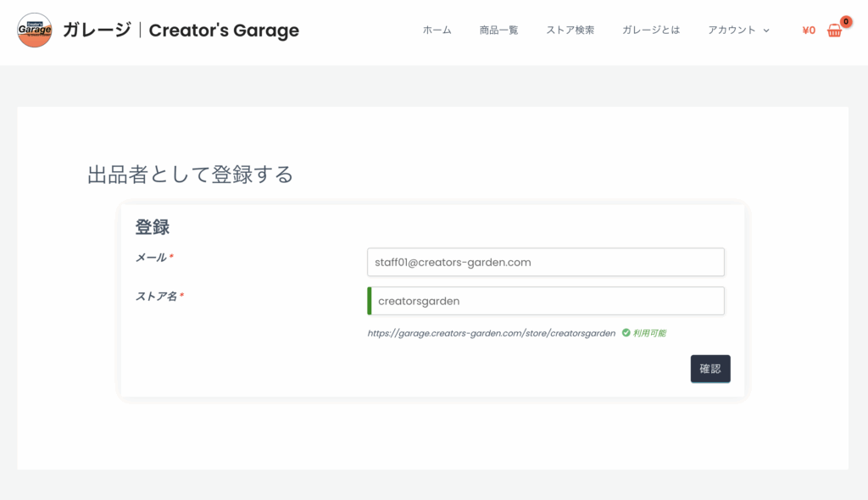Expand the アカウント dropdown chevron

[766, 31]
